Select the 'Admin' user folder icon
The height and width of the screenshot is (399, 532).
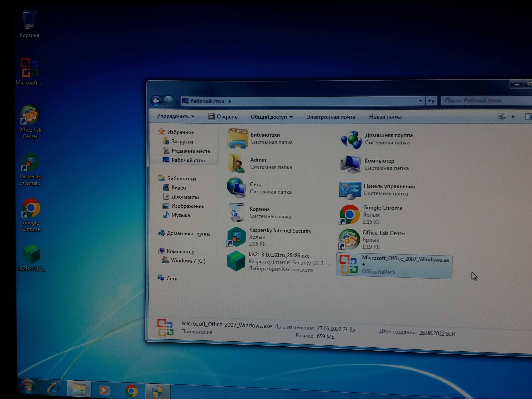[237, 163]
